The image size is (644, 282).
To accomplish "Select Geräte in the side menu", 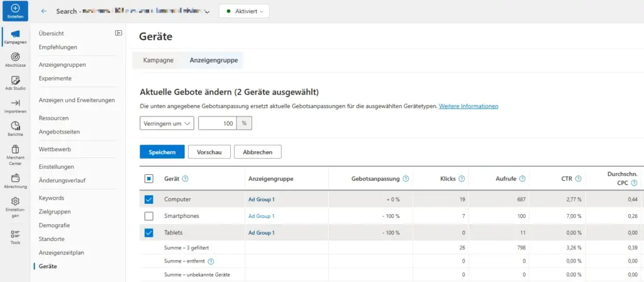I will pos(48,266).
